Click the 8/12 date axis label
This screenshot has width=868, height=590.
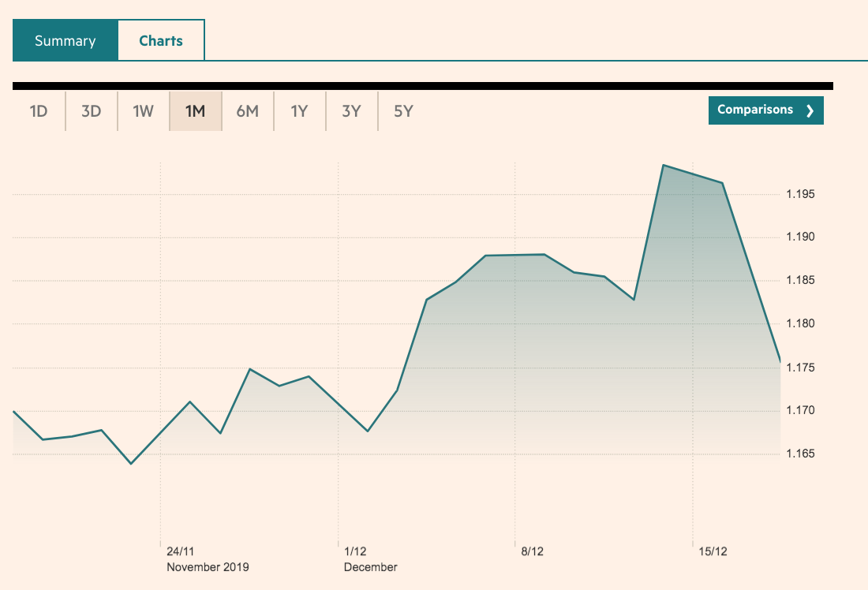(x=533, y=551)
